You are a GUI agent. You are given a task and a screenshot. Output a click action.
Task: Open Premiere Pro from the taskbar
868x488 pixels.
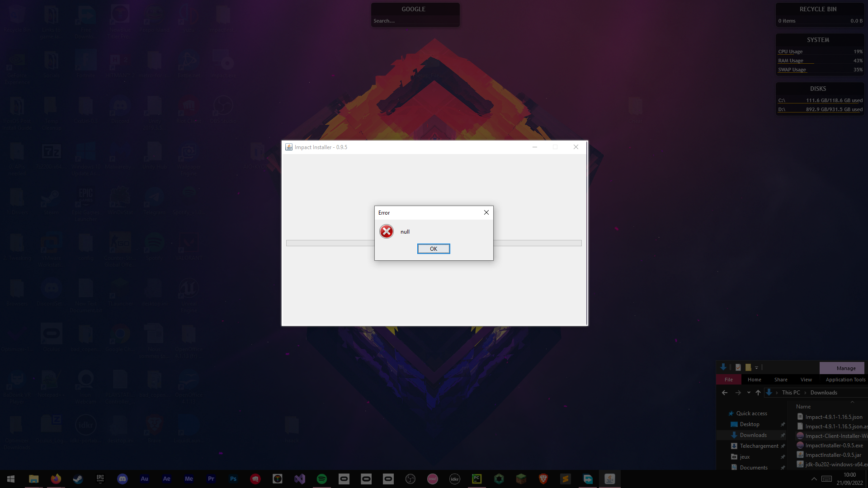tap(211, 479)
